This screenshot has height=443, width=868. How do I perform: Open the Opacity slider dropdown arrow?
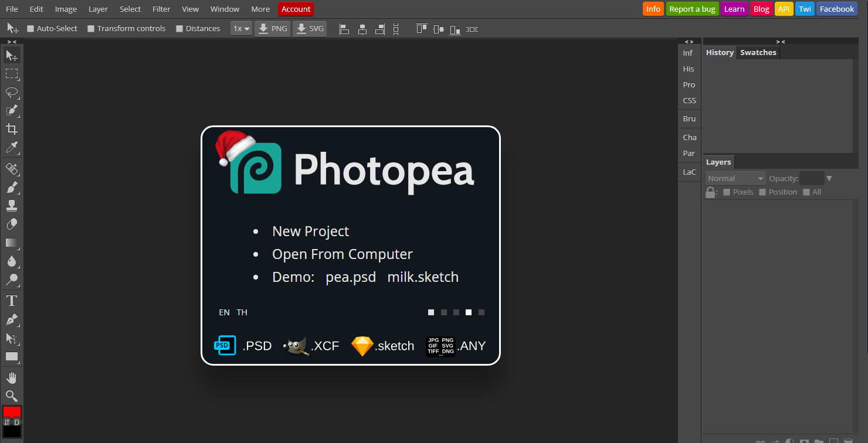pos(829,178)
